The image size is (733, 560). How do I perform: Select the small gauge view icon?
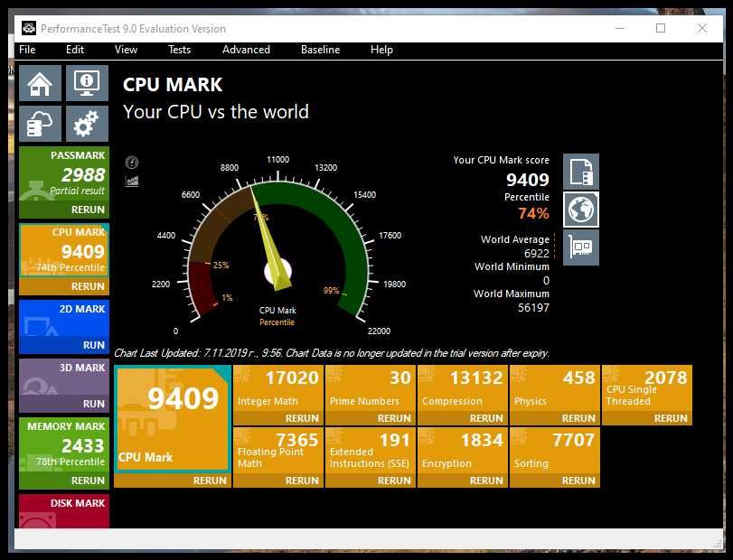[132, 163]
